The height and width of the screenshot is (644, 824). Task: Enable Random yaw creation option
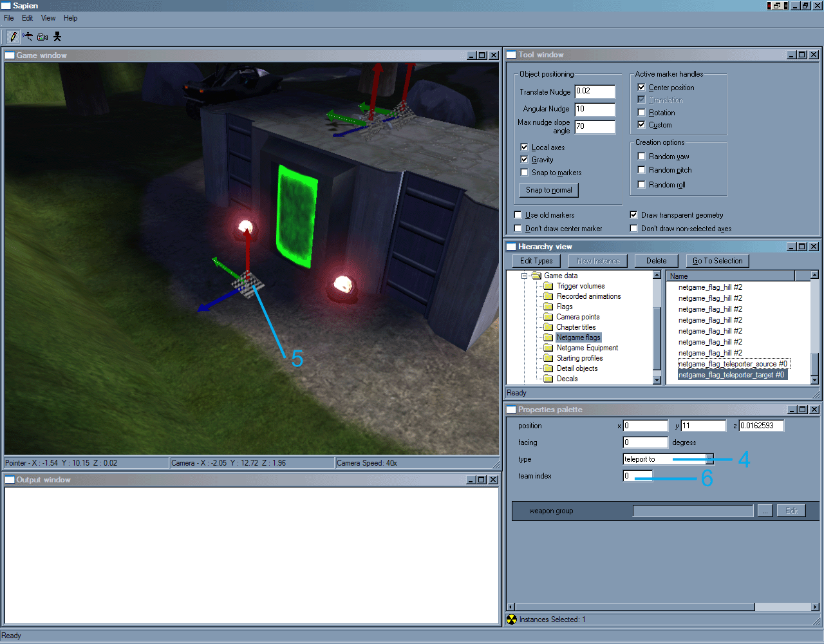641,156
